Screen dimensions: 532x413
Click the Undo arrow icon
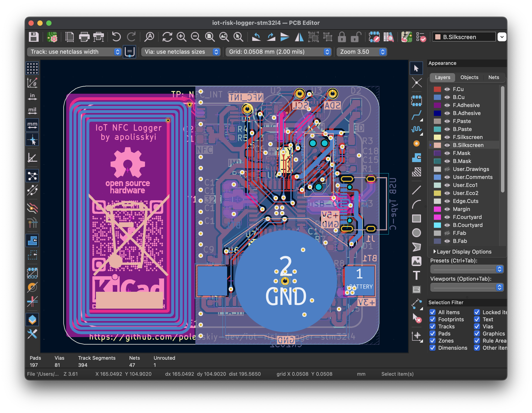pos(116,37)
